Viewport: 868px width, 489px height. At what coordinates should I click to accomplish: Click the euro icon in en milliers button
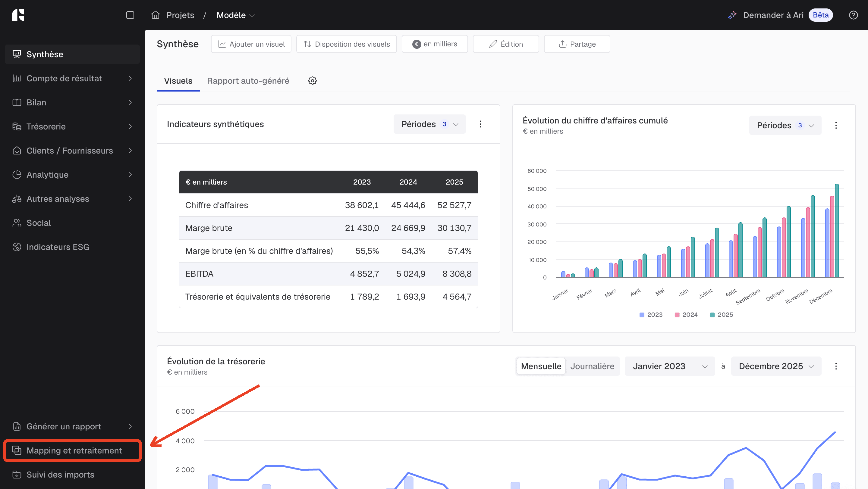point(417,44)
